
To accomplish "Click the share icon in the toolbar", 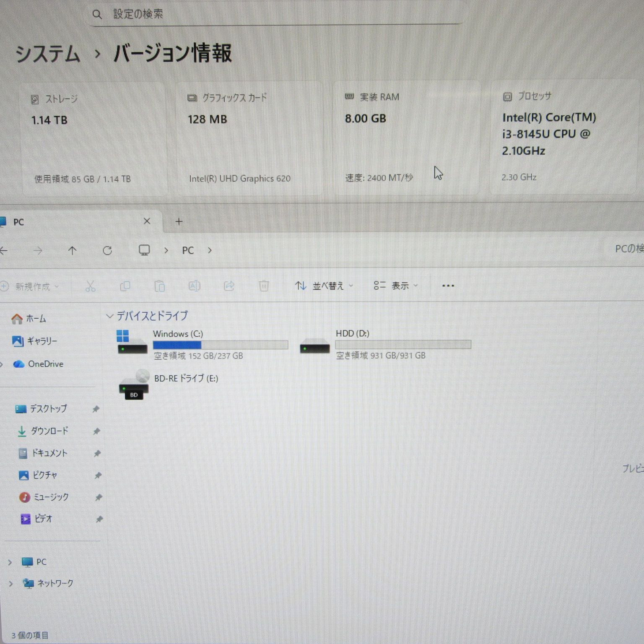I will pos(229,286).
